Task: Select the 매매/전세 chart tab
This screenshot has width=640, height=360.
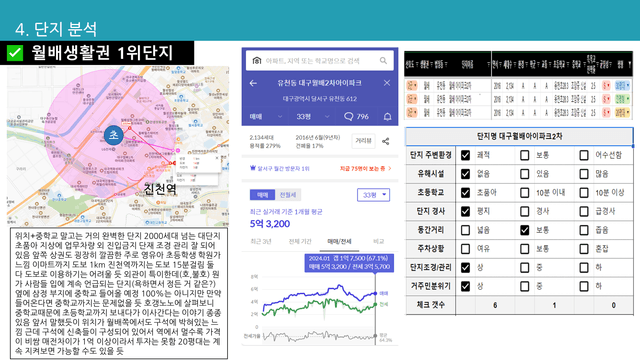Action: (x=339, y=241)
